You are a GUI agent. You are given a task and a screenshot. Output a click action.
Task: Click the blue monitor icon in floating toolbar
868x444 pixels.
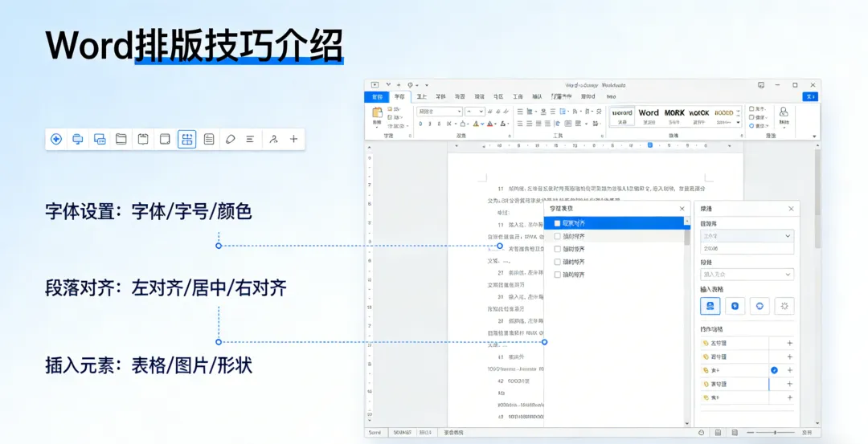(77, 140)
